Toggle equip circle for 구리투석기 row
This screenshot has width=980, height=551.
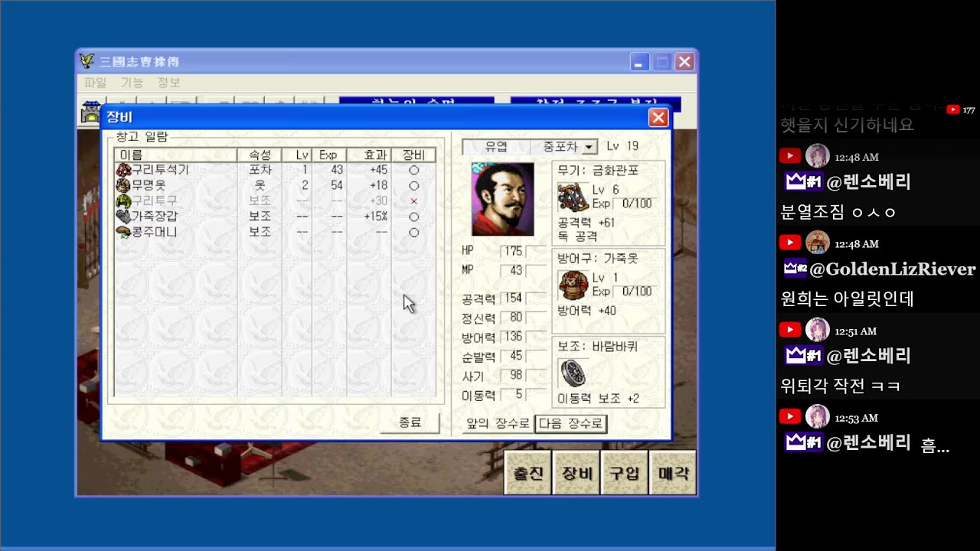[x=413, y=170]
